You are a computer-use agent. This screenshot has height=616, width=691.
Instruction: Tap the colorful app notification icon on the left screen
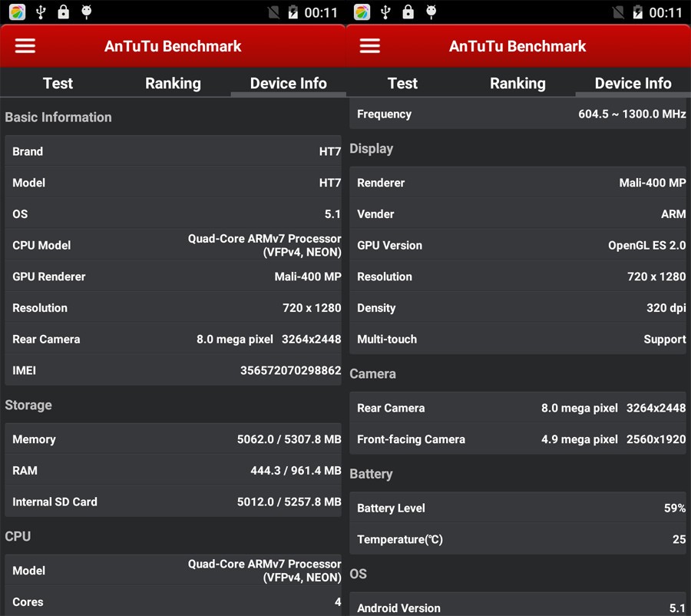[x=17, y=12]
